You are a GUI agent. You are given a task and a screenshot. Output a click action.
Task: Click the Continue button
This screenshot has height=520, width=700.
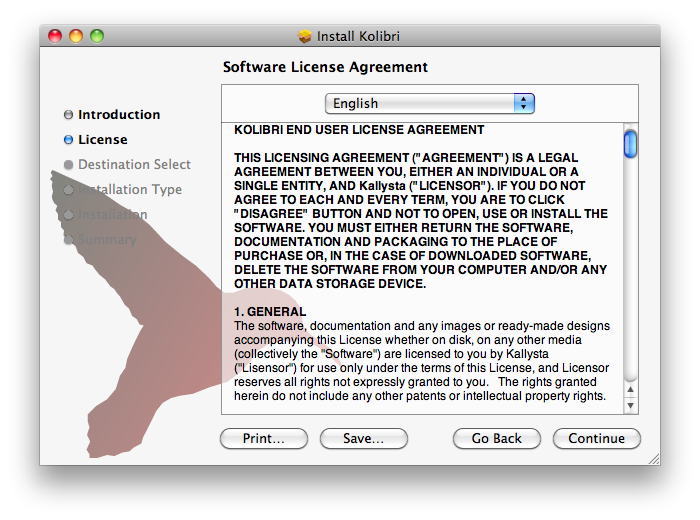596,438
